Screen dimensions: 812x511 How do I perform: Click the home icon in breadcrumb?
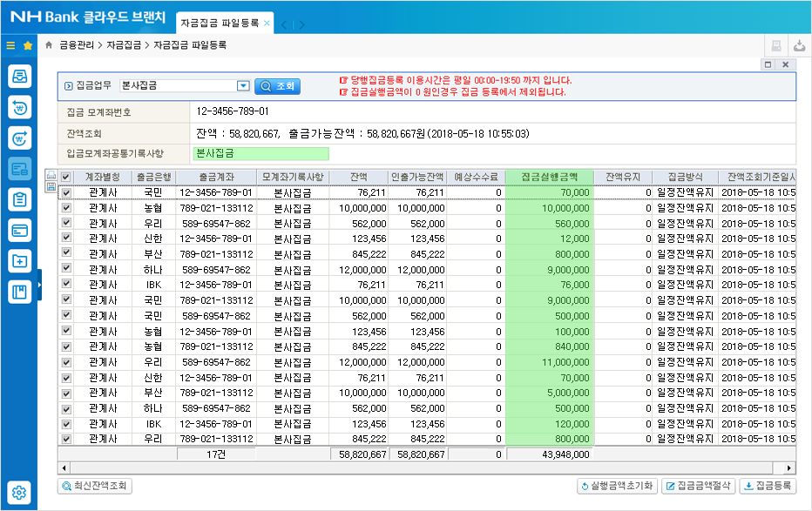click(x=49, y=45)
